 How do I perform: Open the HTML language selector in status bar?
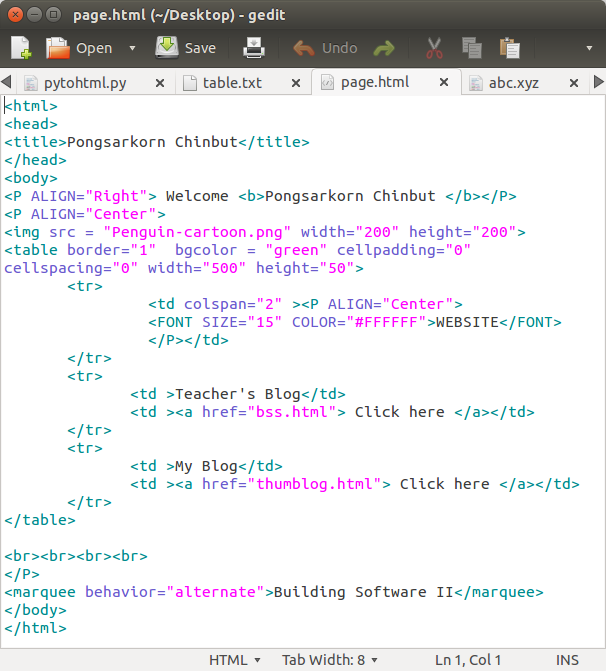pos(235,660)
